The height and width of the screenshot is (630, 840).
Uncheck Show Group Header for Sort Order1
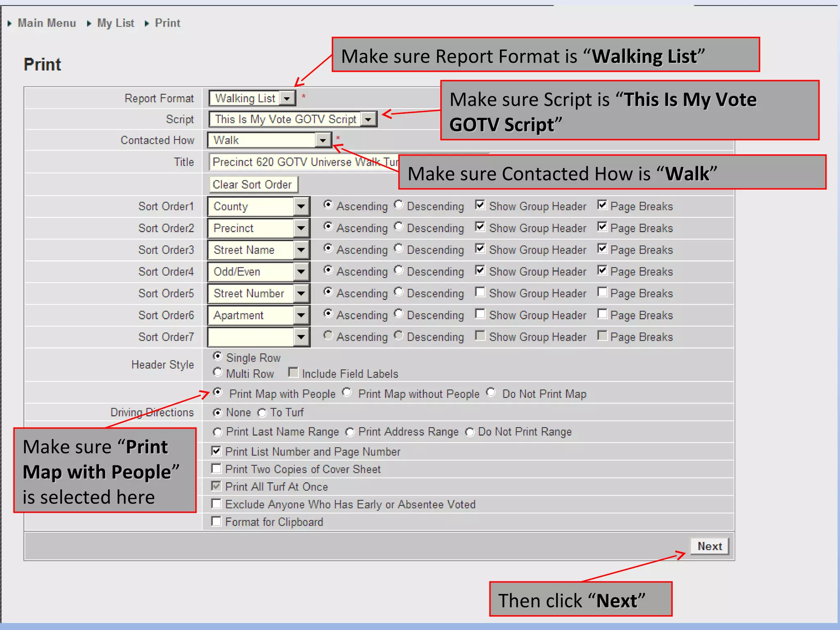(x=480, y=204)
